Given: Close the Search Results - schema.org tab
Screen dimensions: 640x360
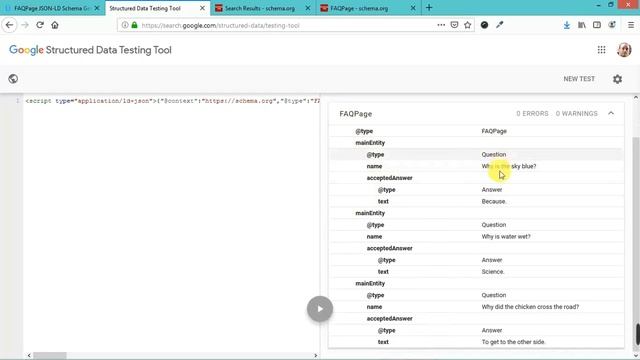Looking at the screenshot, I should (x=308, y=8).
